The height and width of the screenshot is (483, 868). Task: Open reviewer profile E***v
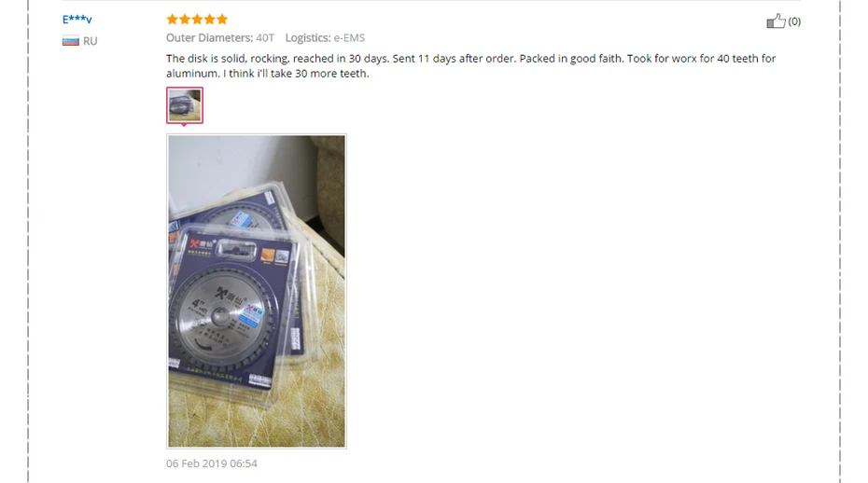[77, 20]
